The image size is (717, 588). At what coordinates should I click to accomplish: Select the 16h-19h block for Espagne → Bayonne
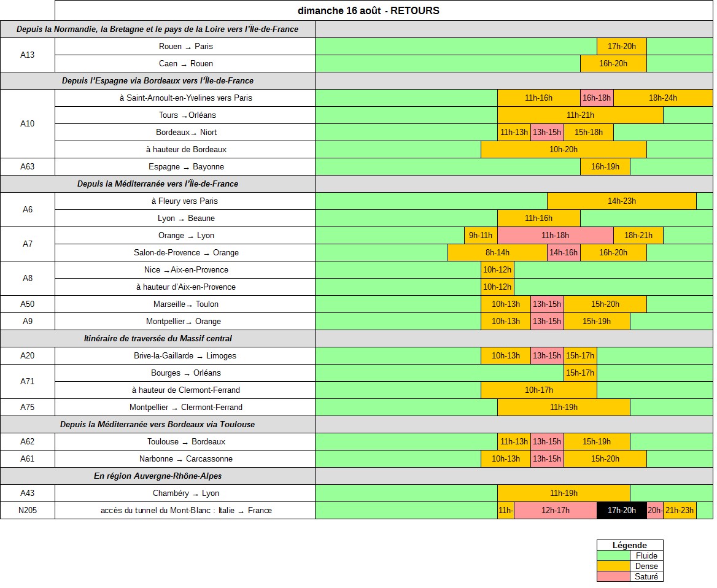(605, 166)
